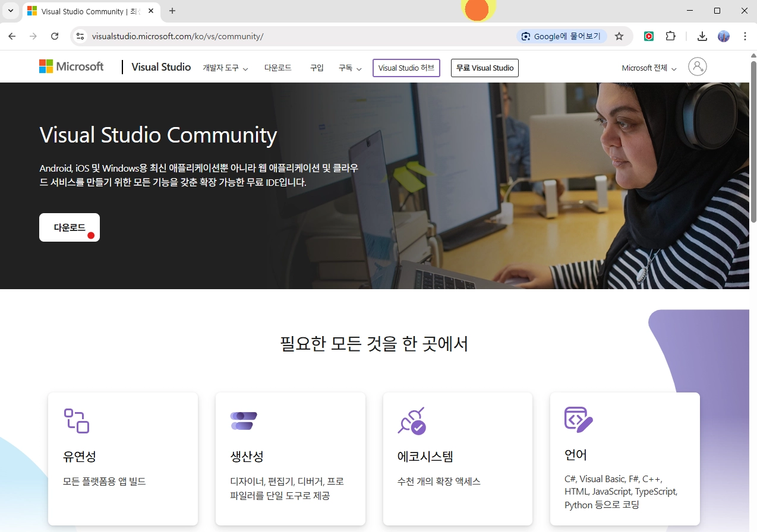
Task: Open the Chrome profile avatar
Action: click(x=724, y=36)
